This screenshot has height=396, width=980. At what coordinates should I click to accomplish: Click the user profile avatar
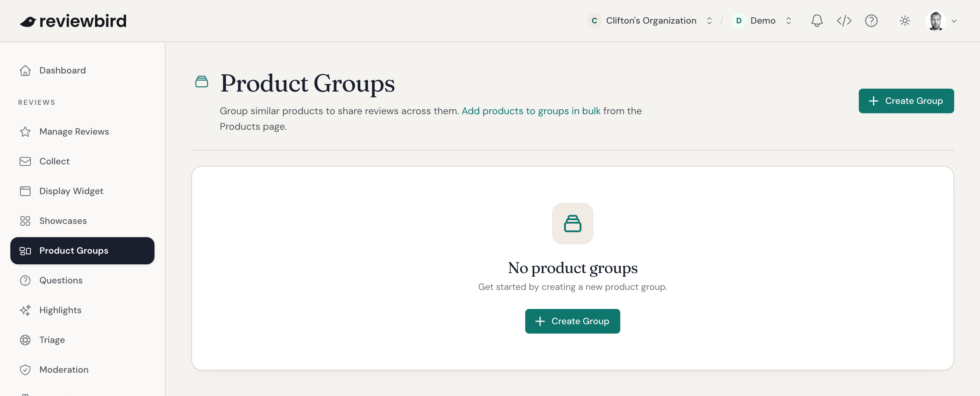pos(935,21)
